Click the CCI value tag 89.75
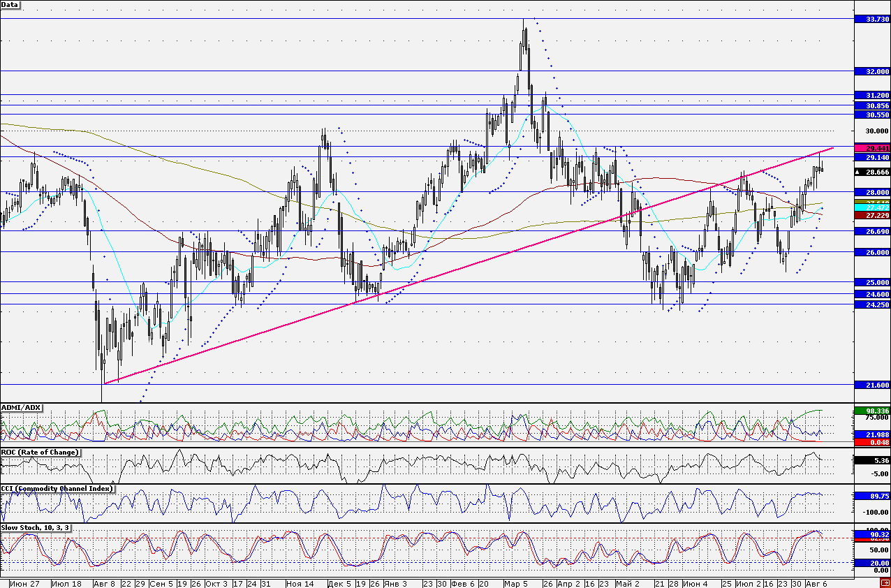This screenshot has width=891, height=588. click(x=873, y=497)
